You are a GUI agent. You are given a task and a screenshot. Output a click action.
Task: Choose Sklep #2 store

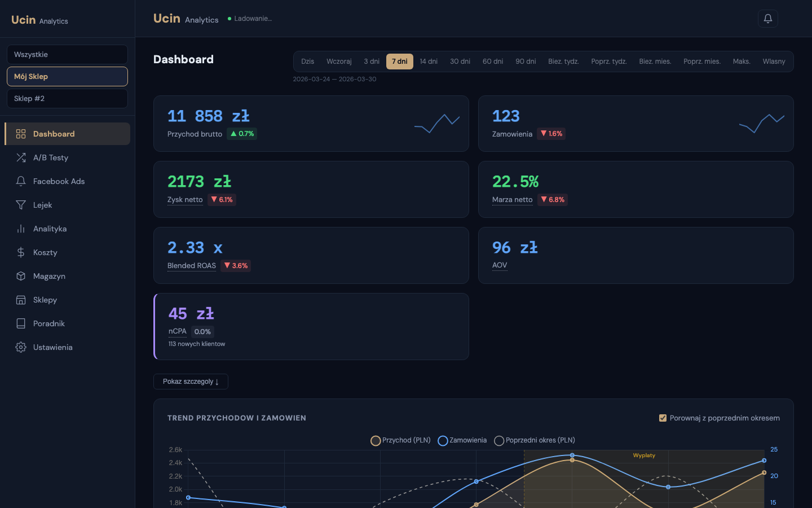tap(67, 99)
